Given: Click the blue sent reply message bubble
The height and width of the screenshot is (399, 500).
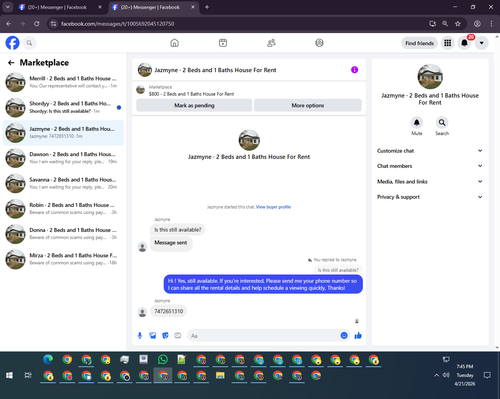Looking at the screenshot, I should click(x=263, y=284).
